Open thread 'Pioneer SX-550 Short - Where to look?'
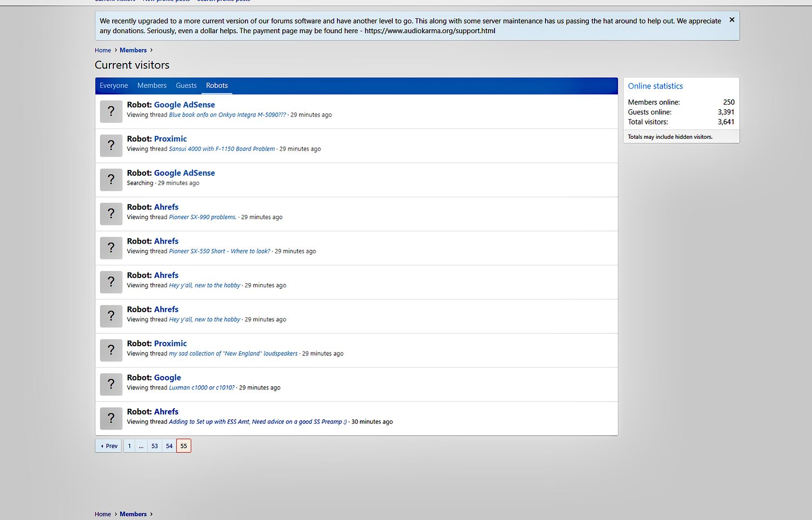 point(219,251)
